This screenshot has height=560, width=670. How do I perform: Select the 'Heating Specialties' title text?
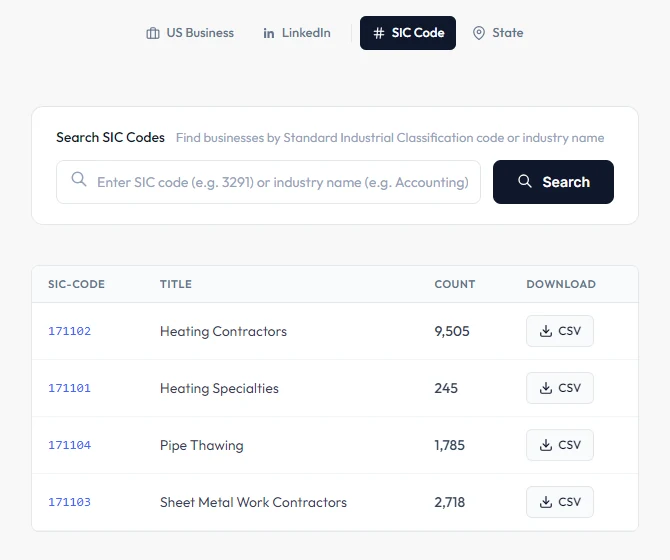pyautogui.click(x=219, y=388)
